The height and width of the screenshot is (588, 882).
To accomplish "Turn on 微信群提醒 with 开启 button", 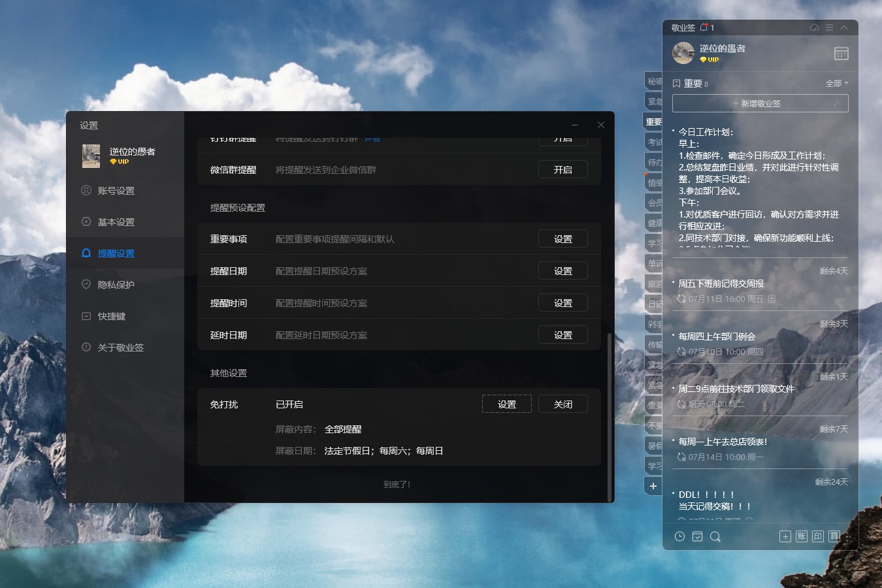I will point(563,170).
